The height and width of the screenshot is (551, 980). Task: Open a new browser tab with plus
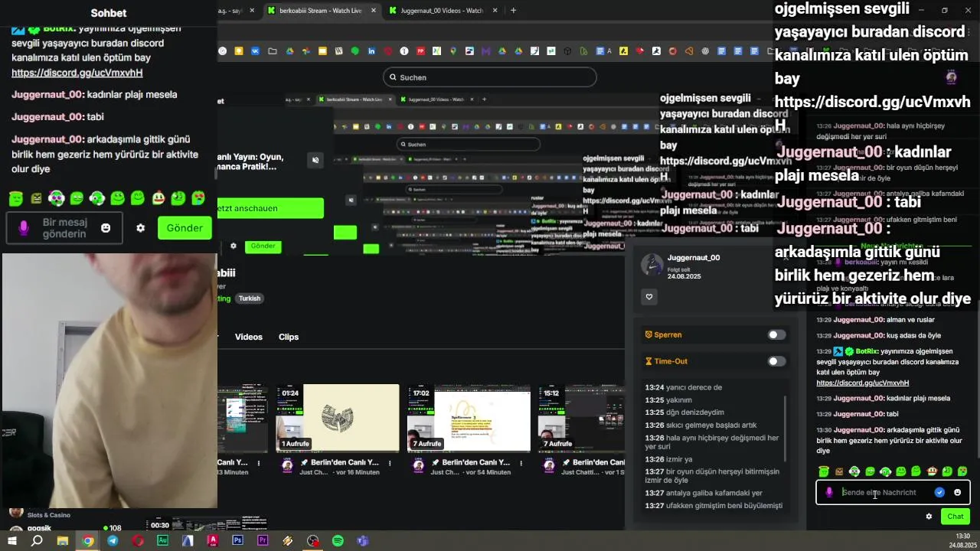click(513, 11)
